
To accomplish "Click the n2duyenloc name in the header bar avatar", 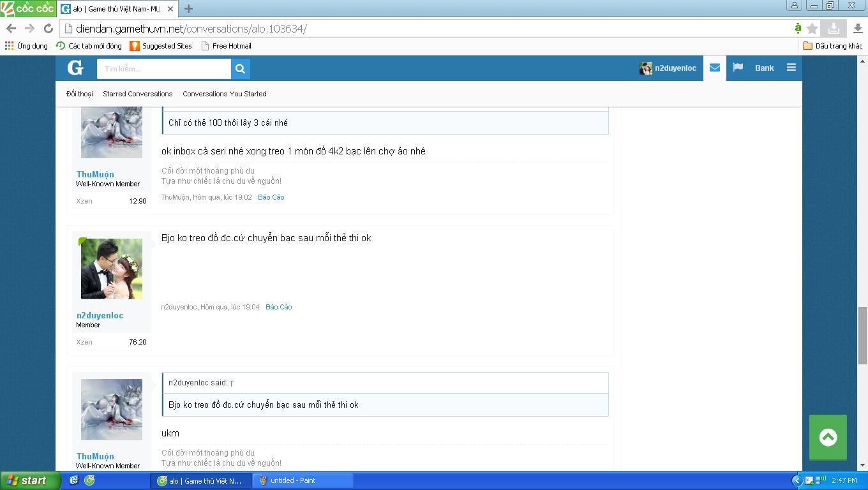I will (x=675, y=68).
